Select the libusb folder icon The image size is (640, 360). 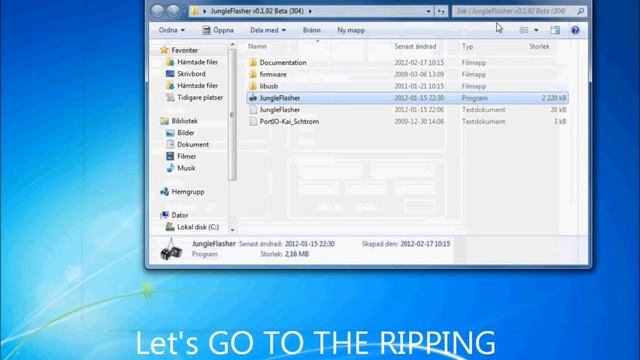pyautogui.click(x=253, y=86)
